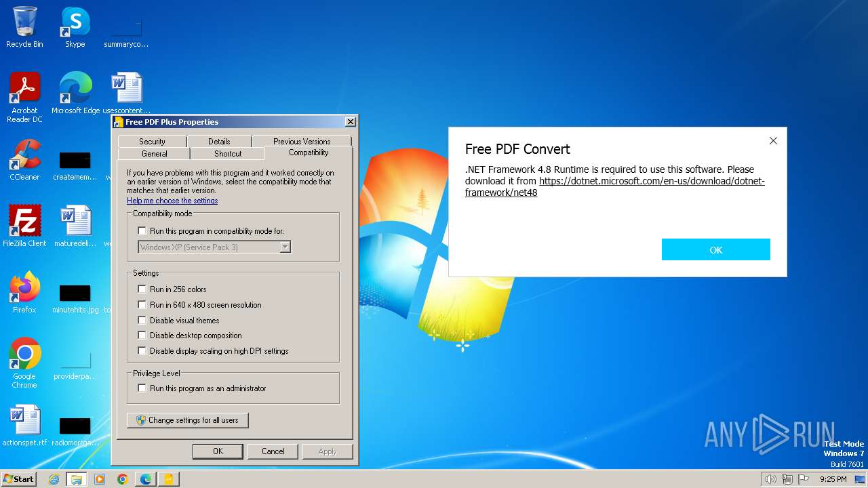
Task: Select the actionspet.rtf document icon
Action: (x=24, y=425)
